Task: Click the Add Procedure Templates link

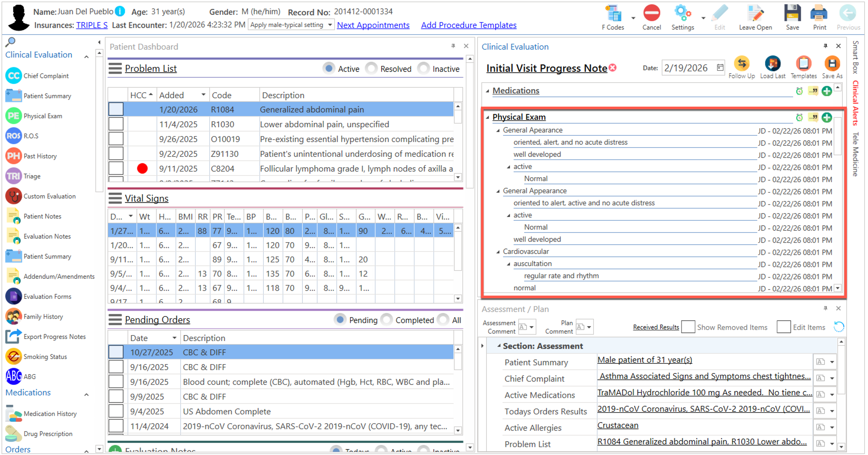Action: click(x=468, y=25)
